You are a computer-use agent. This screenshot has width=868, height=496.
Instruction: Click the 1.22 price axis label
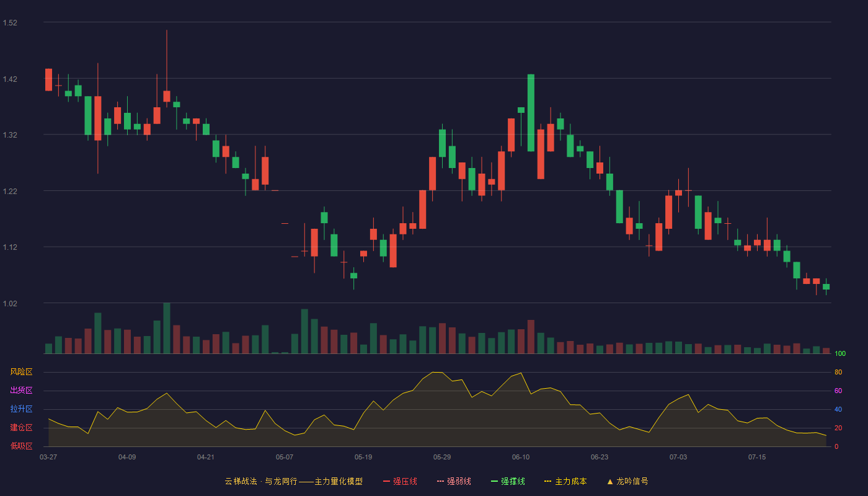(10, 192)
